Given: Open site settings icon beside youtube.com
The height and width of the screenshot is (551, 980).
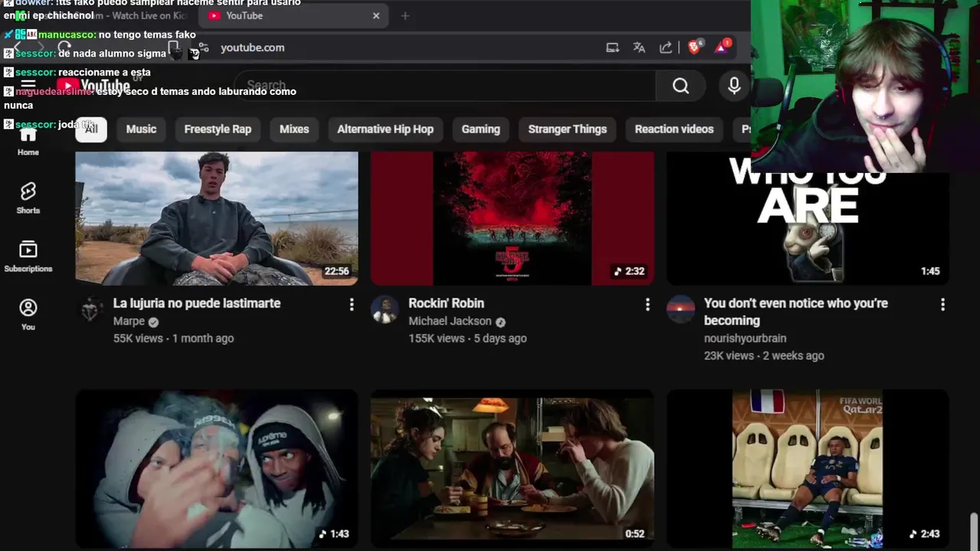Looking at the screenshot, I should (203, 47).
